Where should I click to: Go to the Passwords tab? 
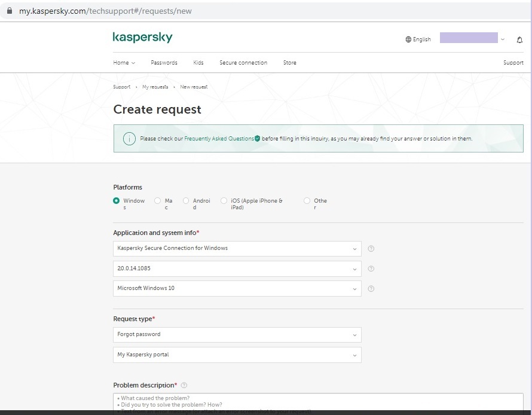[164, 63]
